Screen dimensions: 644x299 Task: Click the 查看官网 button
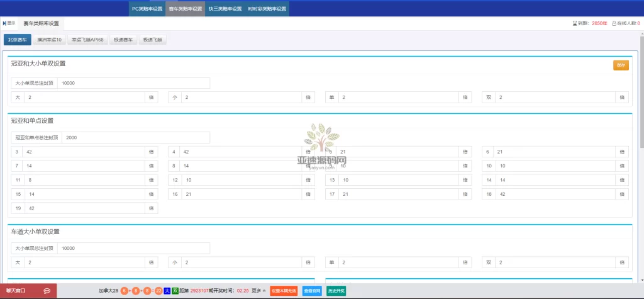click(312, 291)
